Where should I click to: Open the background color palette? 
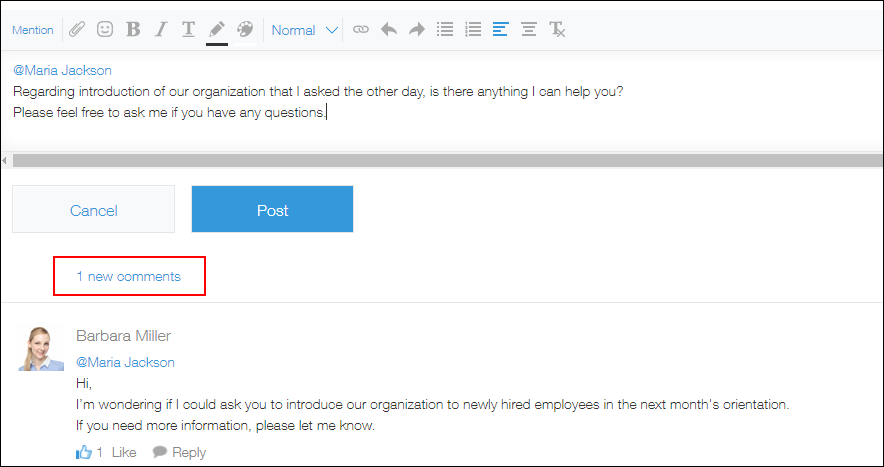244,30
